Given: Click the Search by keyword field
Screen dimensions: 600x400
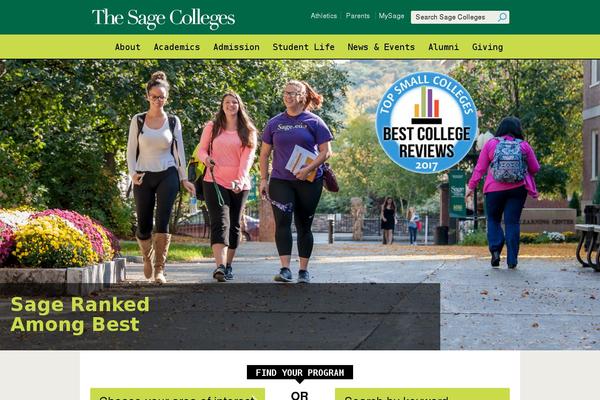Looking at the screenshot, I should click(x=422, y=394).
